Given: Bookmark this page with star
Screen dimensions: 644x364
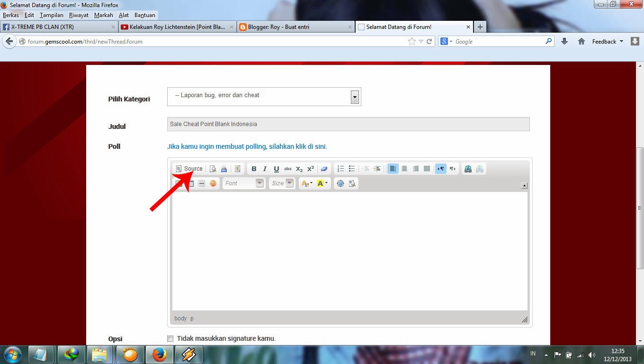Looking at the screenshot, I should tap(412, 42).
